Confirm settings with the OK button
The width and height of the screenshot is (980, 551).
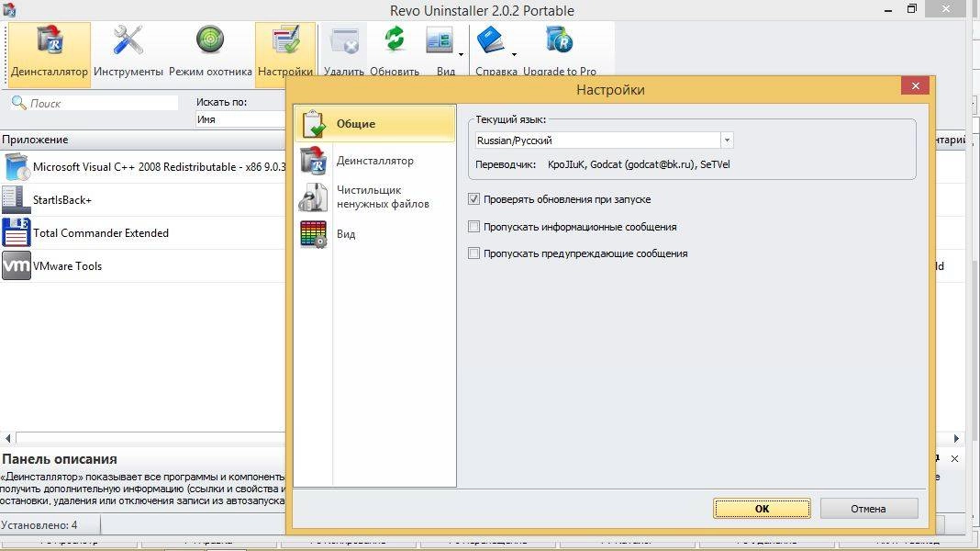[x=762, y=509]
